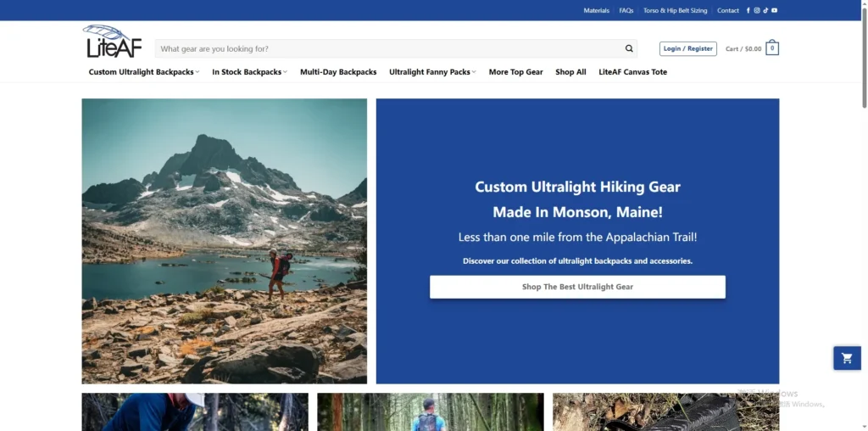Click 'Less than one mile from the Appalachian Trail!'
This screenshot has height=431, width=868.
[577, 237]
